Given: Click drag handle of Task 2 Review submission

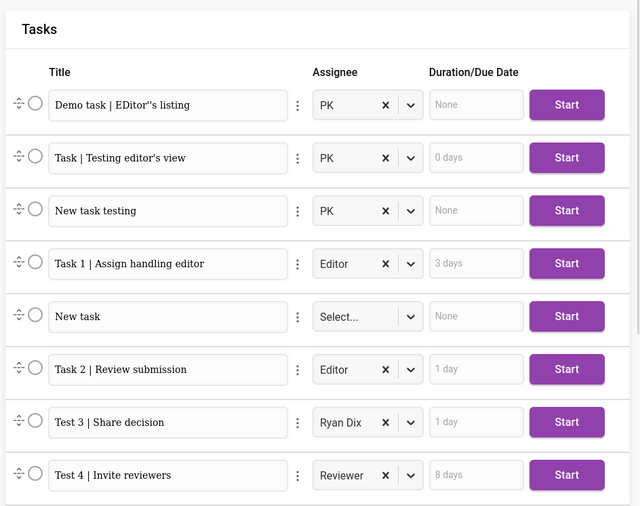Looking at the screenshot, I should pos(18,368).
